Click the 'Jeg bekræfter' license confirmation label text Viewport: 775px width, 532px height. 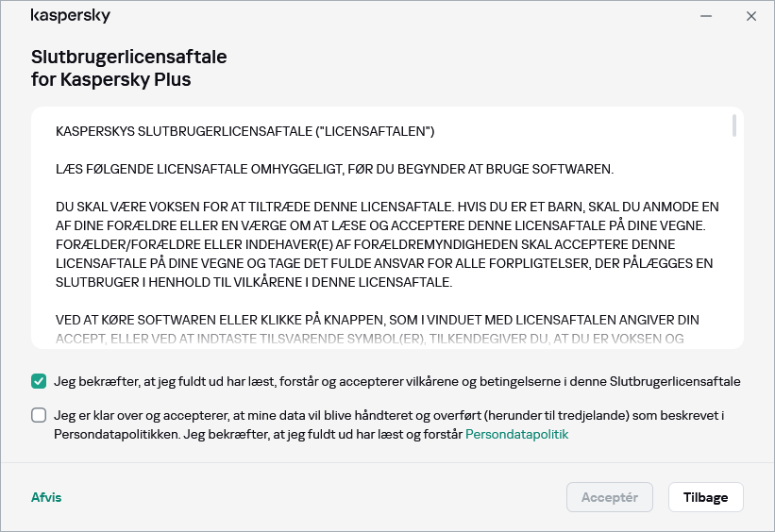click(x=396, y=382)
